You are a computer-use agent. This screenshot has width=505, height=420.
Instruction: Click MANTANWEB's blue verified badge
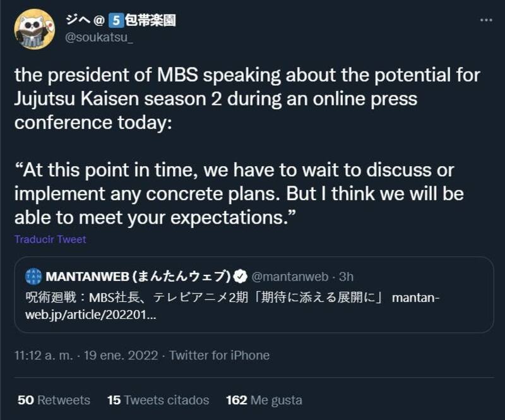241,276
